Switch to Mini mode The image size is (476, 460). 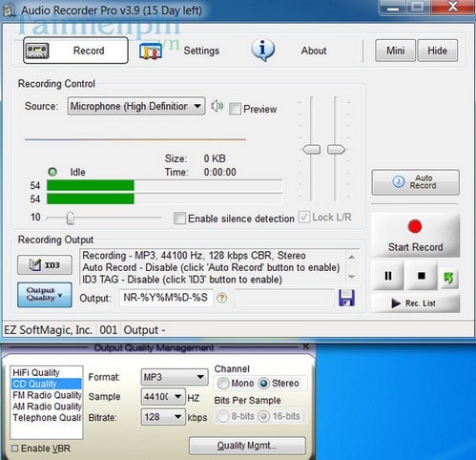click(x=395, y=51)
